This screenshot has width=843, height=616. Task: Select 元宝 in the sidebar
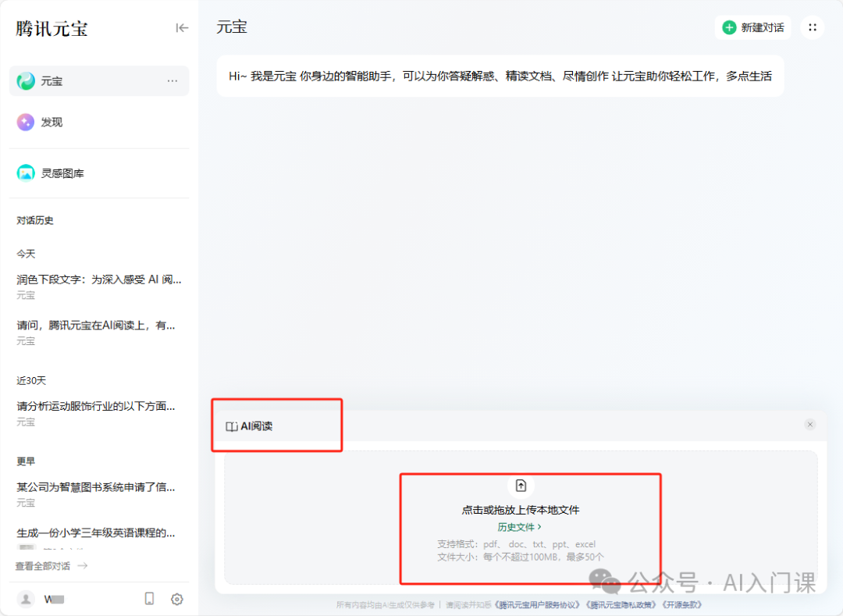[99, 80]
